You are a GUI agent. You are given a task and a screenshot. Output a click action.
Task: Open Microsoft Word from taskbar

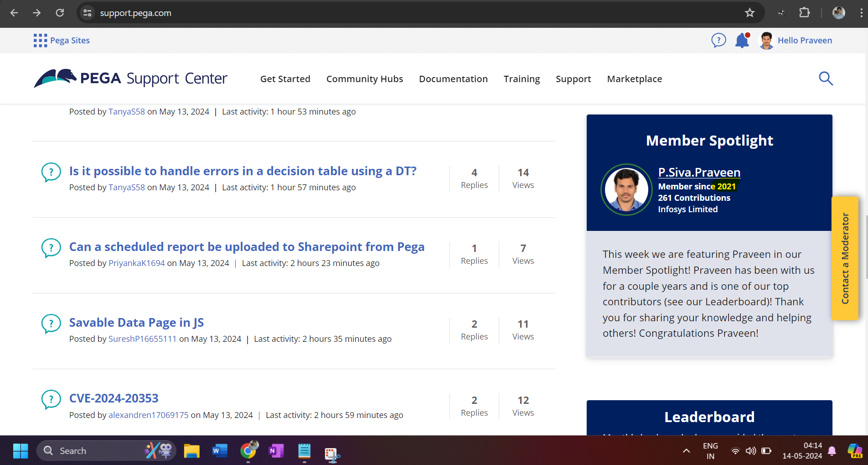point(220,451)
